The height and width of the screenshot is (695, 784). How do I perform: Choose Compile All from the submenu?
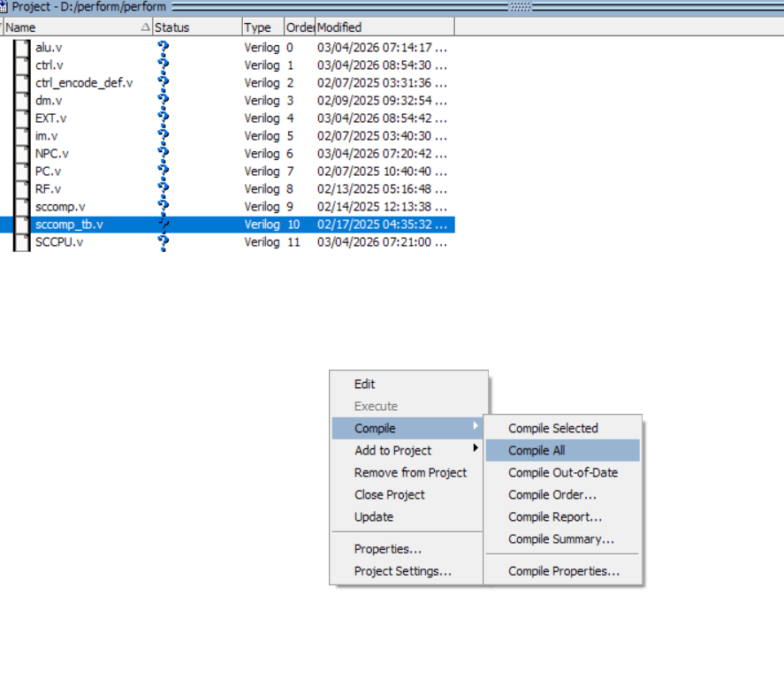[537, 450]
